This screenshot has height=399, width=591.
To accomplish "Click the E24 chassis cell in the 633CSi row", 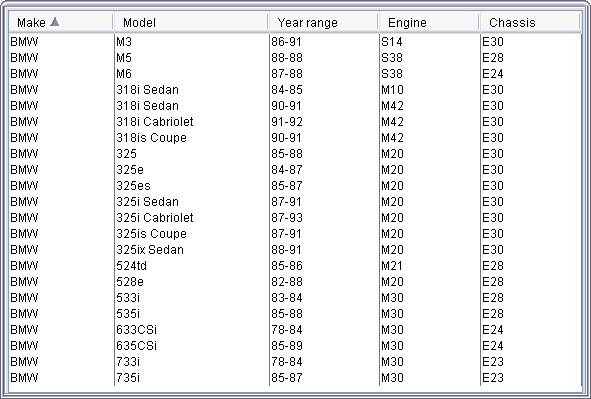I will click(x=531, y=330).
